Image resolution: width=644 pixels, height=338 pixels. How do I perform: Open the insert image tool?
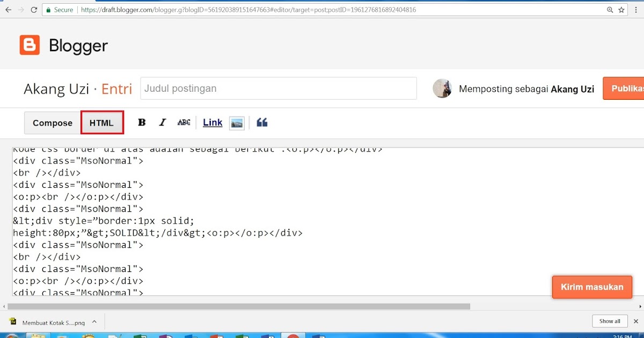tap(237, 122)
